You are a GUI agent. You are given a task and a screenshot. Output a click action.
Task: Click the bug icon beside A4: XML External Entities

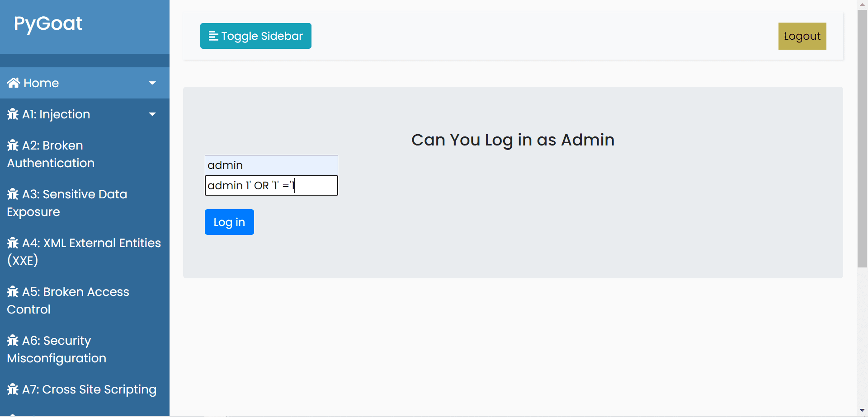click(x=13, y=243)
